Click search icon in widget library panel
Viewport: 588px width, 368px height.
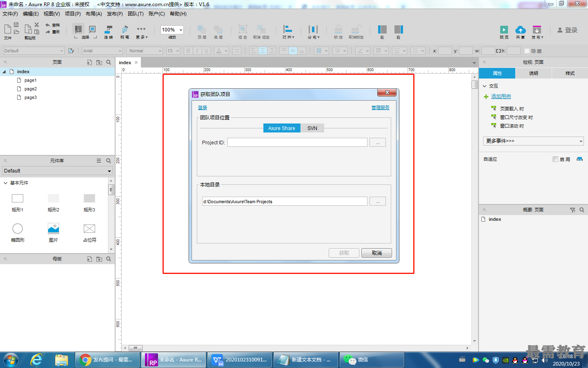(109, 161)
